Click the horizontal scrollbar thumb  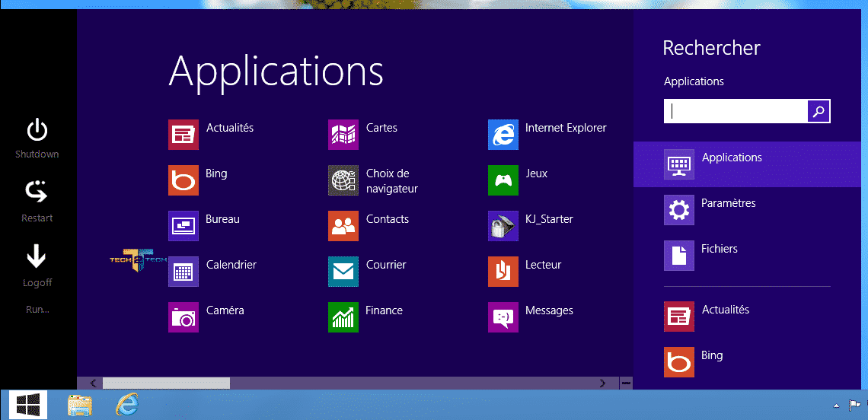(166, 383)
